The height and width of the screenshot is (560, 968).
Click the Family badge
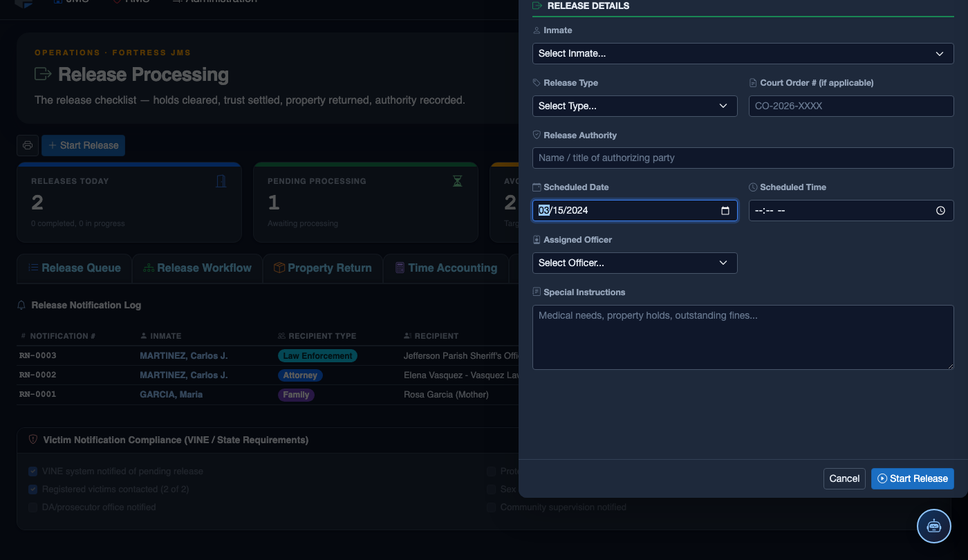point(296,395)
